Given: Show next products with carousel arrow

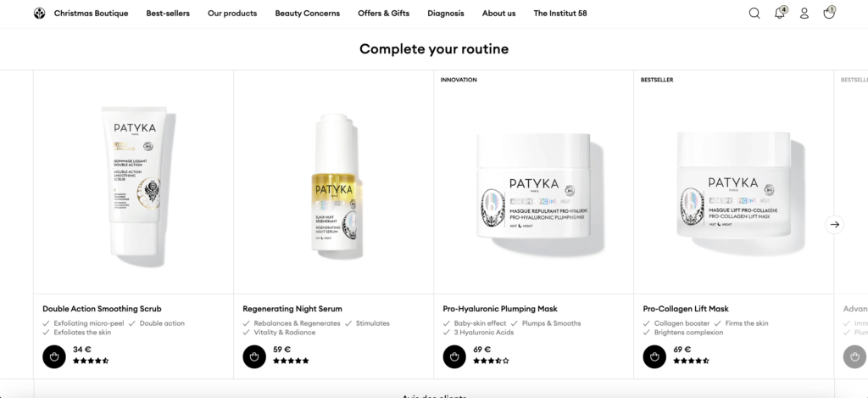Looking at the screenshot, I should tap(835, 225).
